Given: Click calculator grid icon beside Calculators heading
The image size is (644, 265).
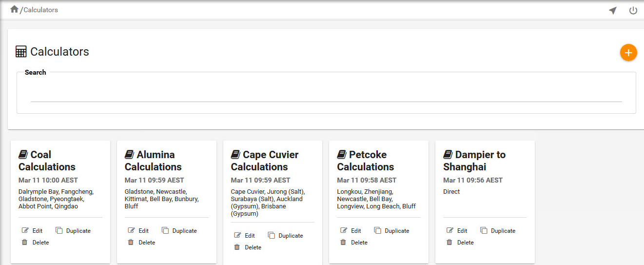Looking at the screenshot, I should tap(21, 52).
